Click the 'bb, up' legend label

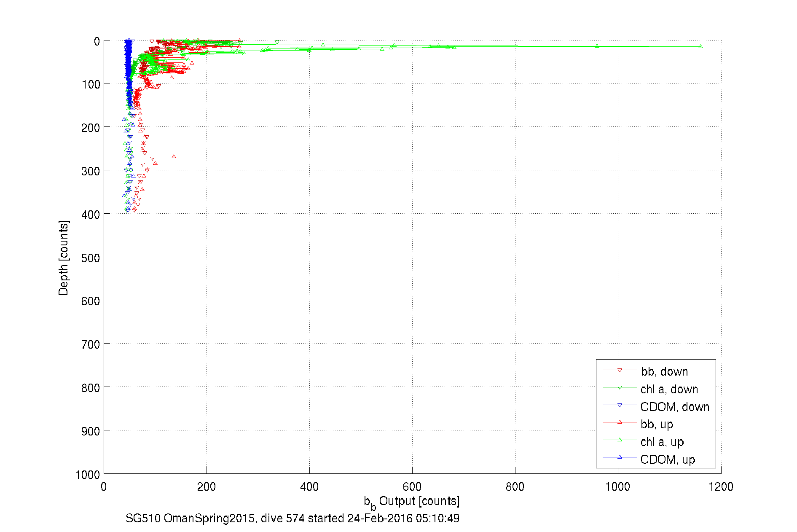[657, 424]
